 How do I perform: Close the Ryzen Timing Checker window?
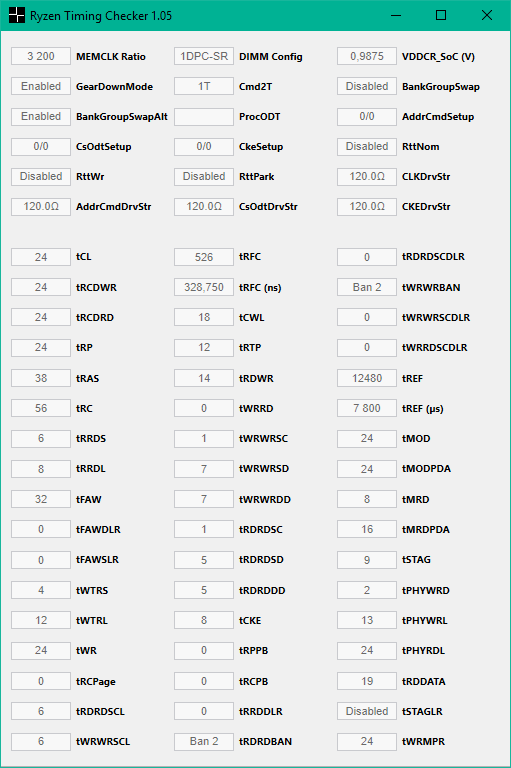[x=487, y=15]
